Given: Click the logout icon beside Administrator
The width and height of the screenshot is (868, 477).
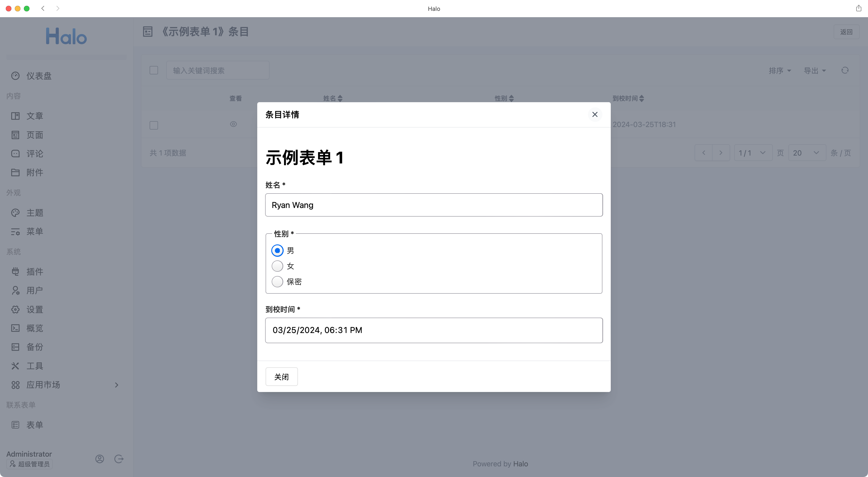Looking at the screenshot, I should click(x=119, y=458).
